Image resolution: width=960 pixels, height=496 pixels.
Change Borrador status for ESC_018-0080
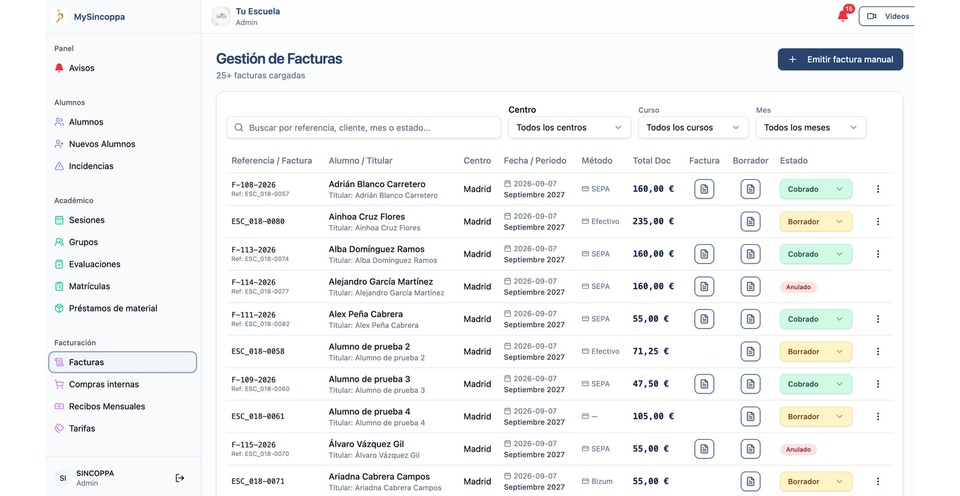816,222
